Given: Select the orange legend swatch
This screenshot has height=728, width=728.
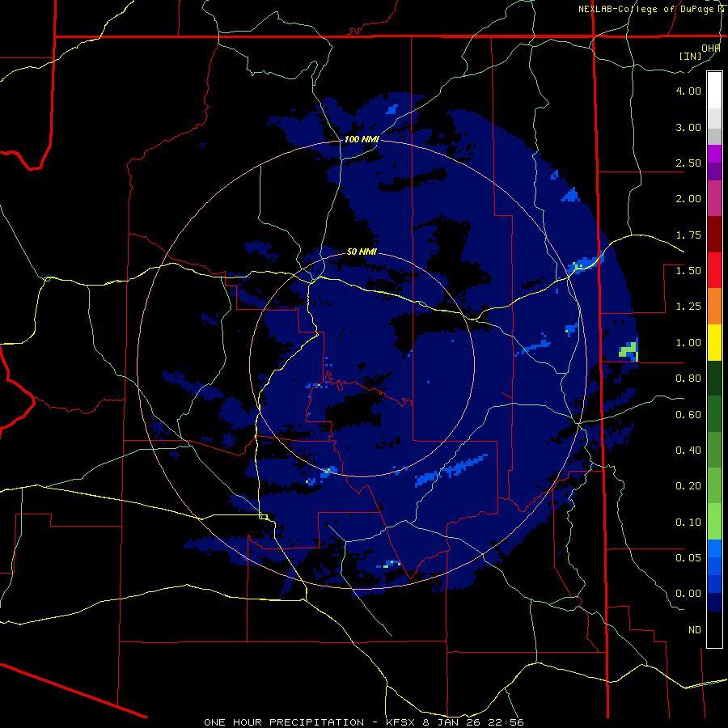Looking at the screenshot, I should pos(714,307).
